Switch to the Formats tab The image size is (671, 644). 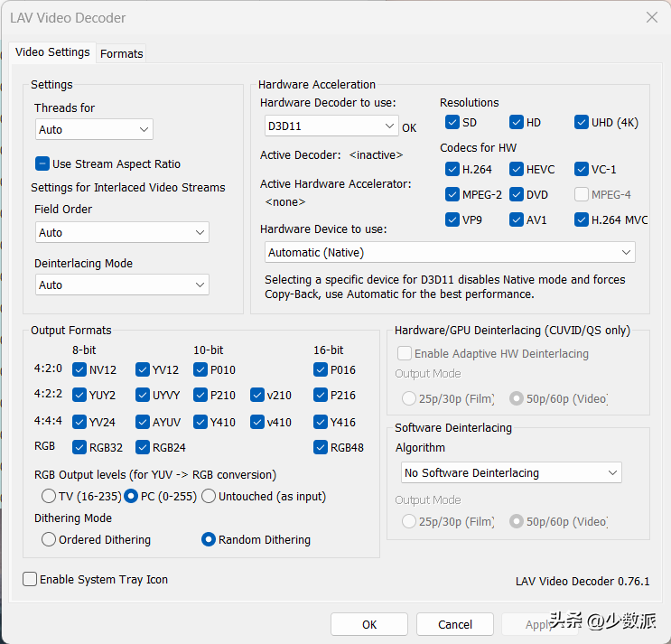(x=122, y=53)
